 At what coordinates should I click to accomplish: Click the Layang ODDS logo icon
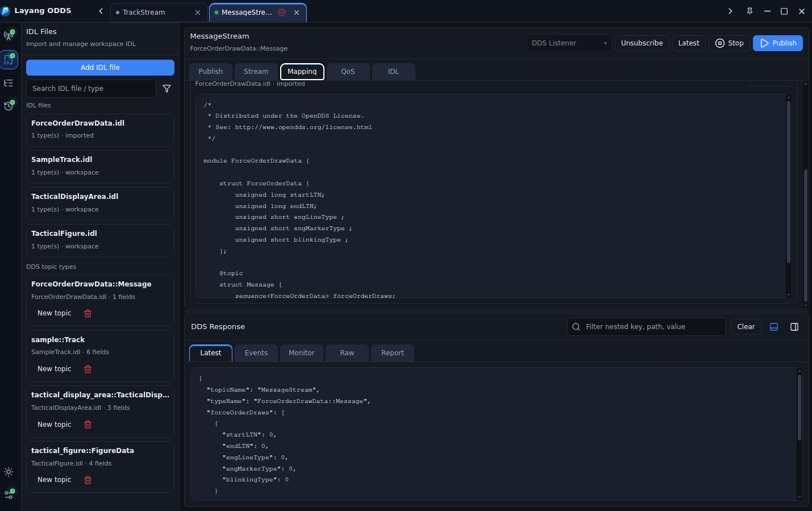6,11
